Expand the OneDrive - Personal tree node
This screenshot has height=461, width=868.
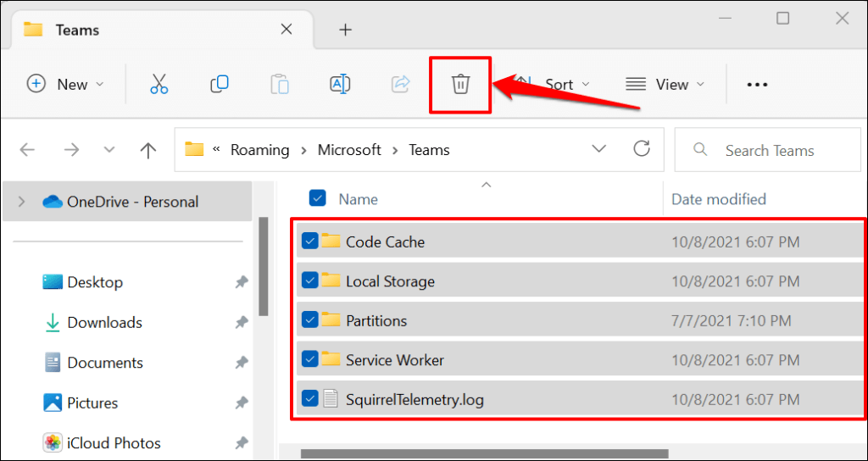click(x=22, y=202)
